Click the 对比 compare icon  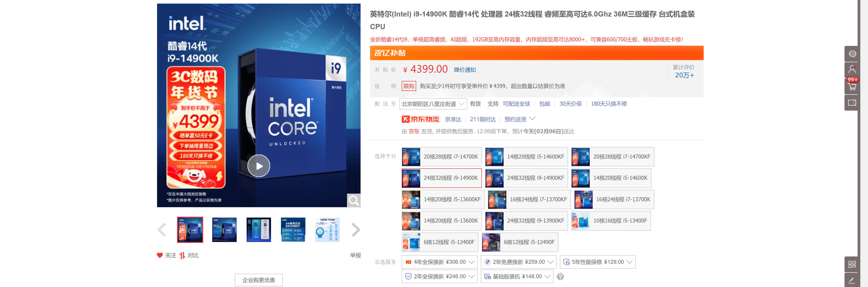[x=182, y=255]
